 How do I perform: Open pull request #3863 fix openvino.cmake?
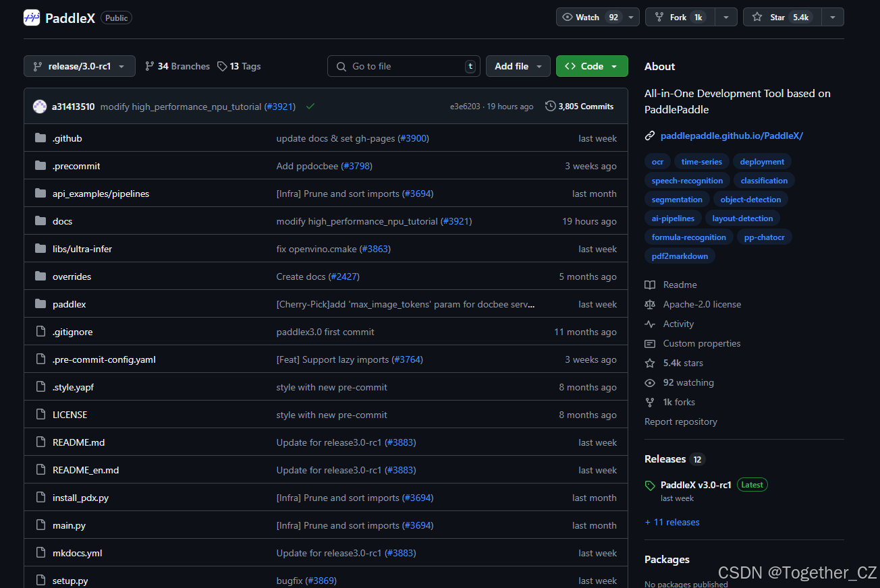pyautogui.click(x=375, y=249)
